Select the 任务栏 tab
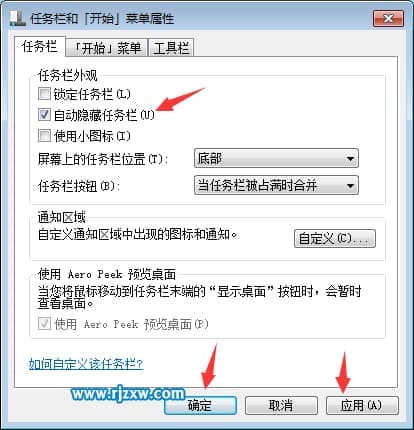This screenshot has width=414, height=430. [40, 46]
